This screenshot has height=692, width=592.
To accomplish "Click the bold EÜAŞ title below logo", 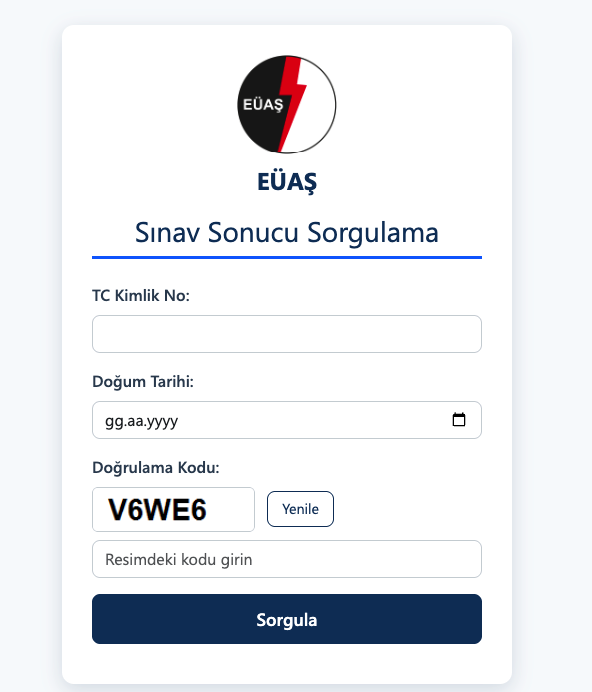I will click(287, 182).
